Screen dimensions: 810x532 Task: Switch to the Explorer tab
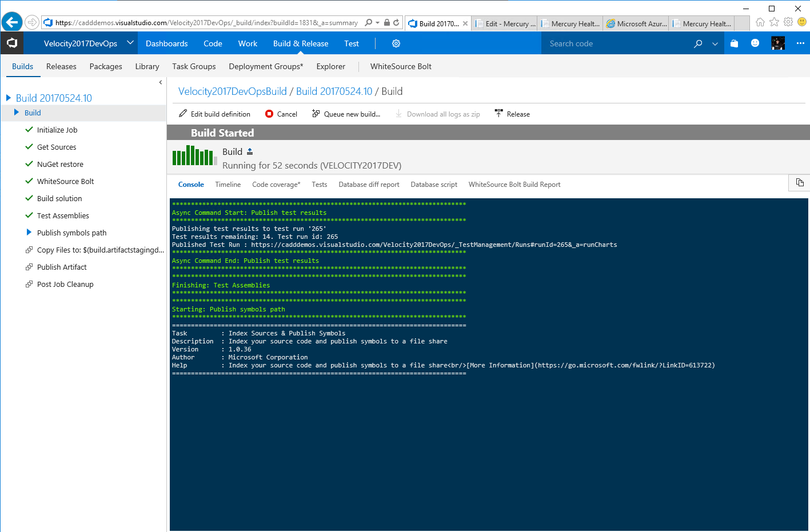pos(331,66)
